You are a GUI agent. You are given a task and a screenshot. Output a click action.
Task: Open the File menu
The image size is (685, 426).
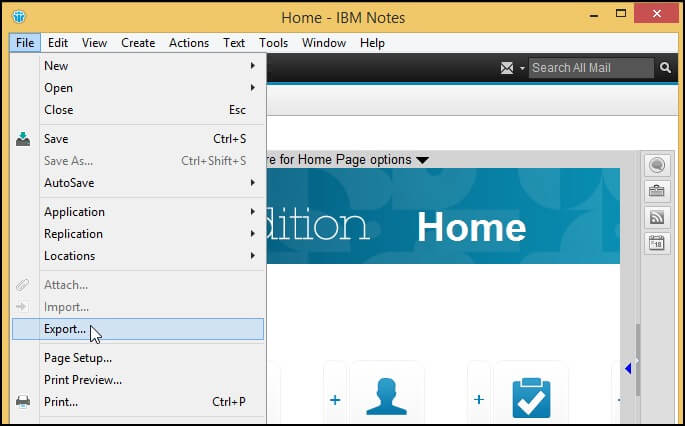25,43
